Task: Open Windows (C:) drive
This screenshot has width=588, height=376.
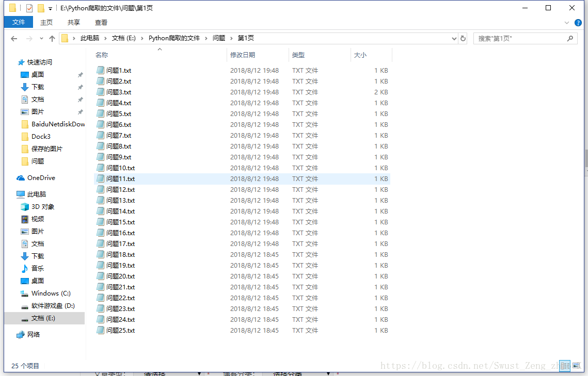Action: click(x=51, y=293)
